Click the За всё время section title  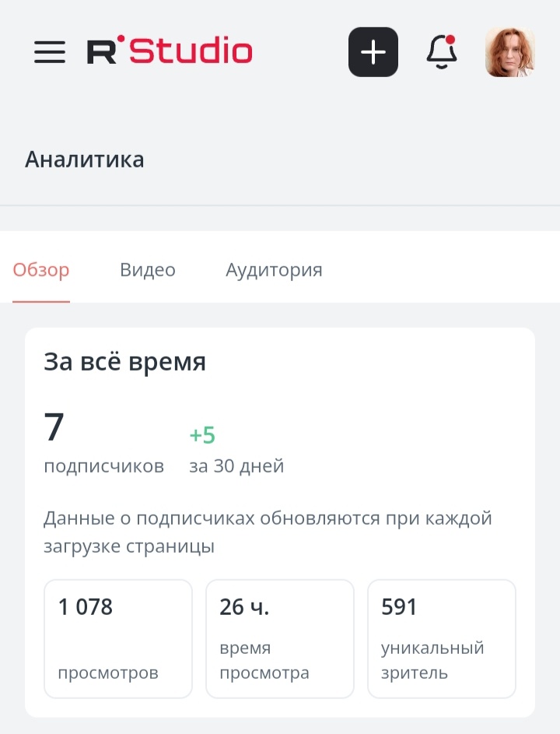click(x=124, y=361)
